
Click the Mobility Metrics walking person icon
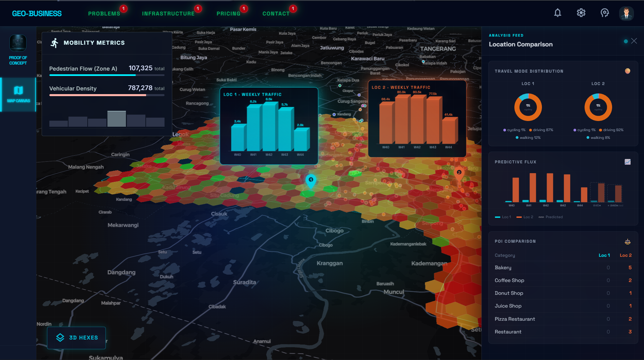[x=54, y=43]
